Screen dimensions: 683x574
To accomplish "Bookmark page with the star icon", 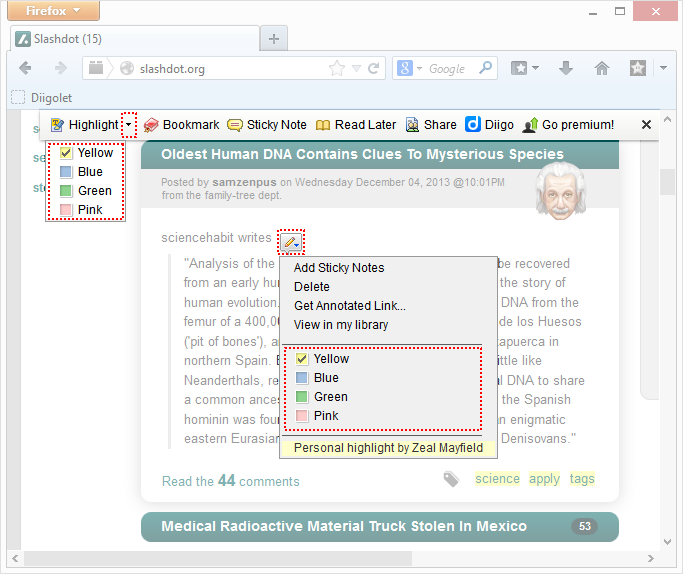I will point(337,68).
